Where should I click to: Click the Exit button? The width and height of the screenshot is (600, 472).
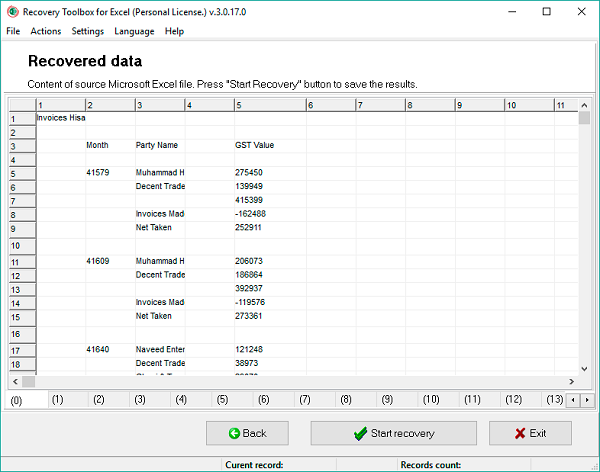click(x=530, y=433)
